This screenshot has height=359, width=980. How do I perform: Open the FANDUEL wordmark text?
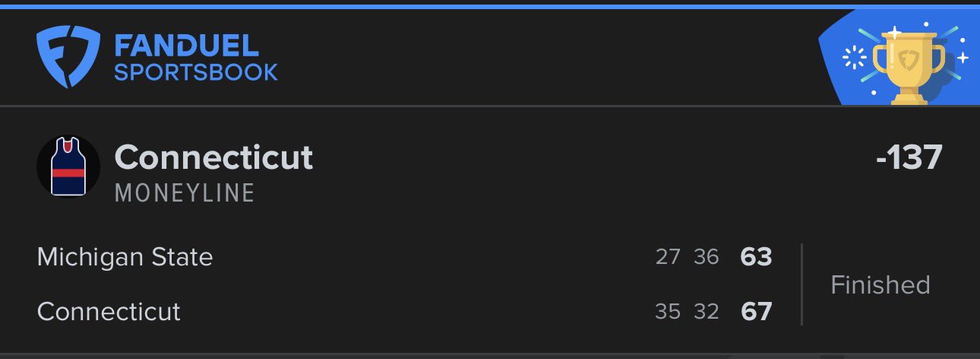pos(186,46)
